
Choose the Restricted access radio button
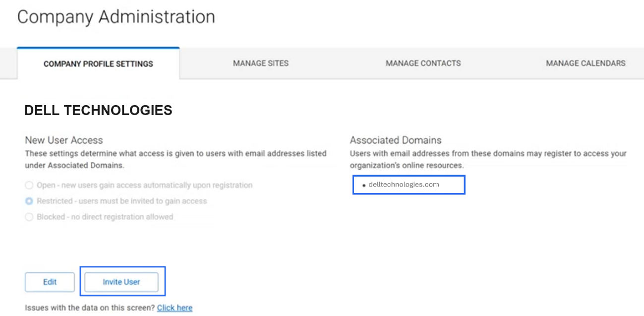(29, 201)
